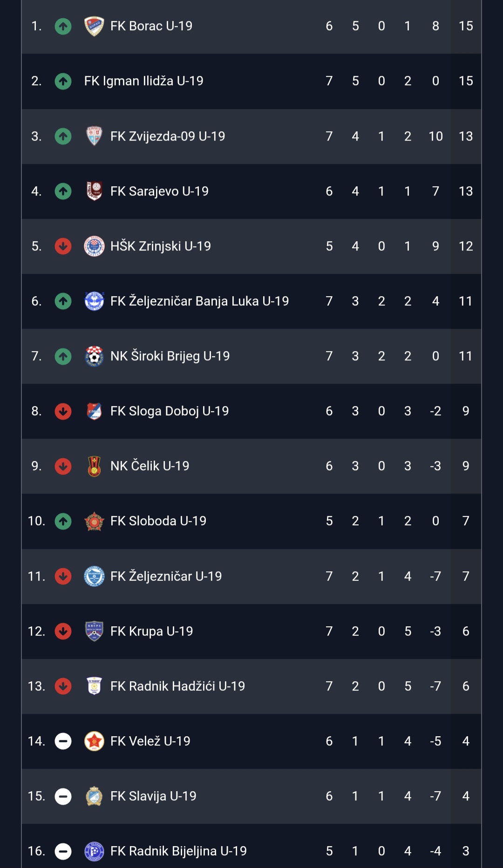This screenshot has width=503, height=868.
Task: Click the FK Krupa U-19 shield badge
Action: pyautogui.click(x=94, y=631)
